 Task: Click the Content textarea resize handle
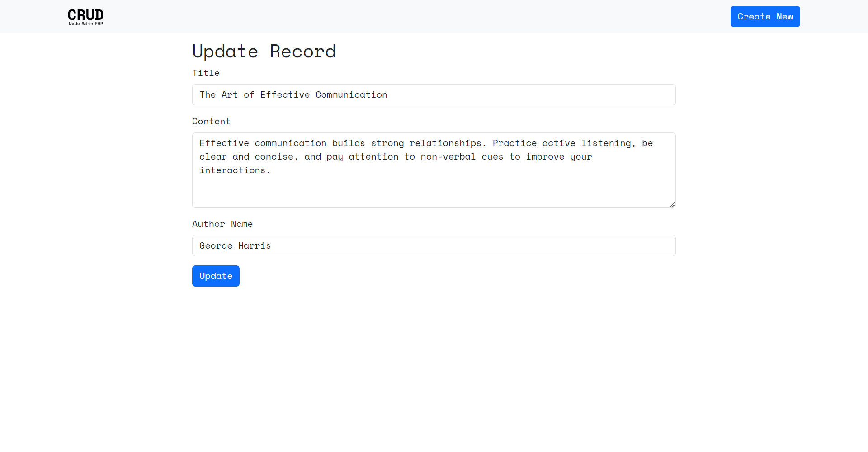[672, 205]
